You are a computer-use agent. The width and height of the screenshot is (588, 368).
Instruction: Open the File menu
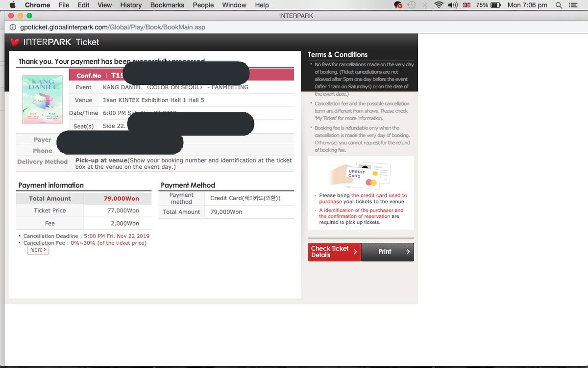pyautogui.click(x=64, y=5)
